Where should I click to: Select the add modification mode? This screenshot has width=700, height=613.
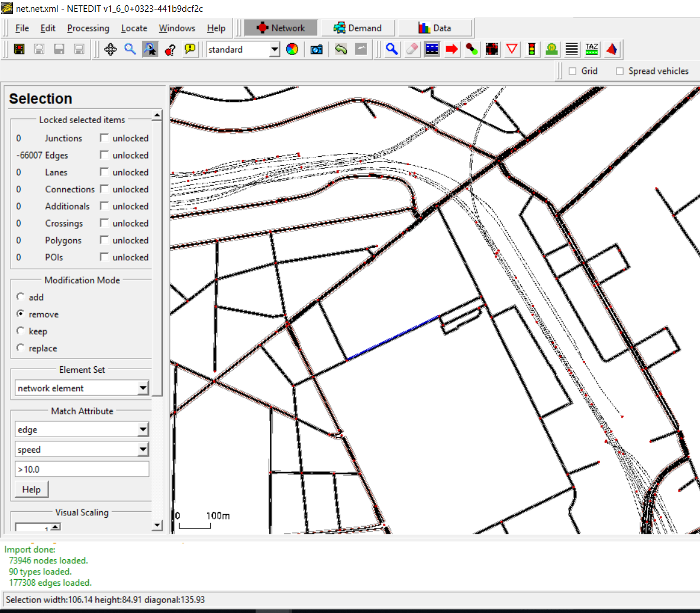tap(21, 297)
